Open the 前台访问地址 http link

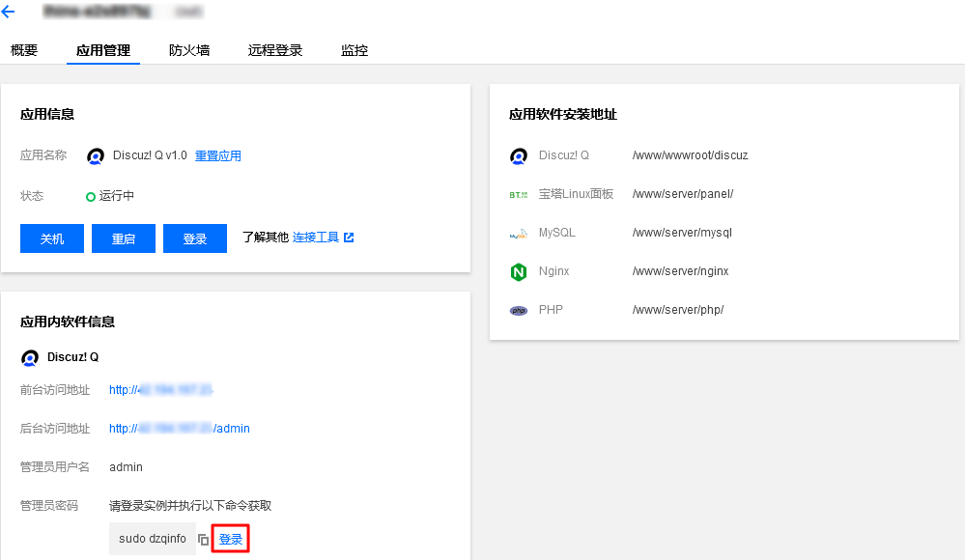coord(161,389)
